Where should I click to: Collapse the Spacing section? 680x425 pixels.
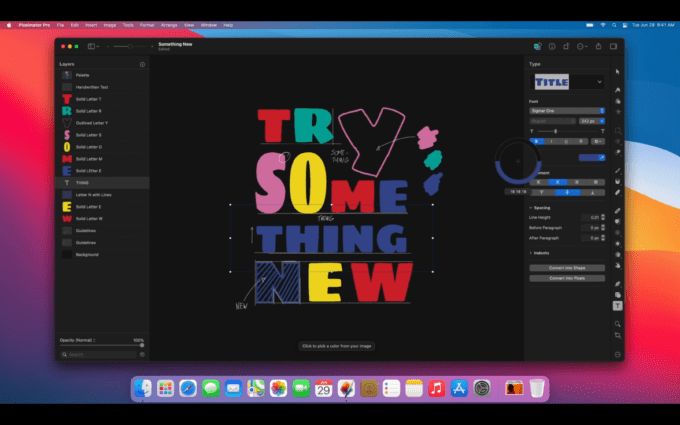[531, 207]
